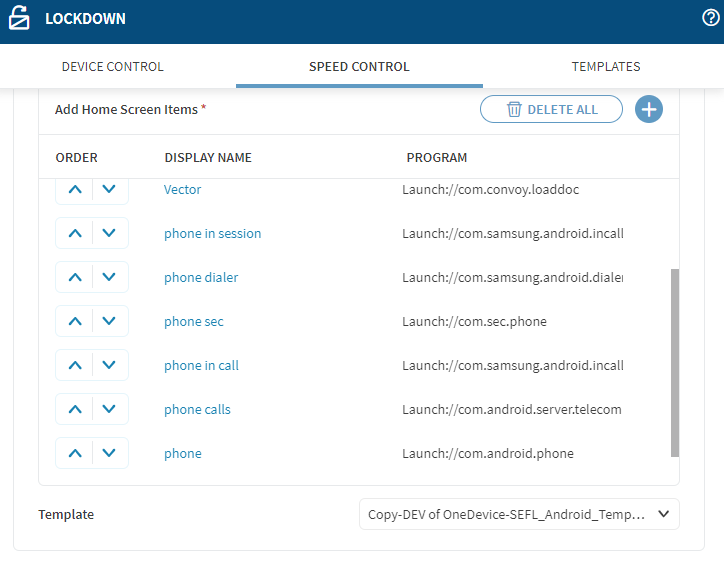Click the home screen items list scrollbar
724x583 pixels.
[675, 360]
